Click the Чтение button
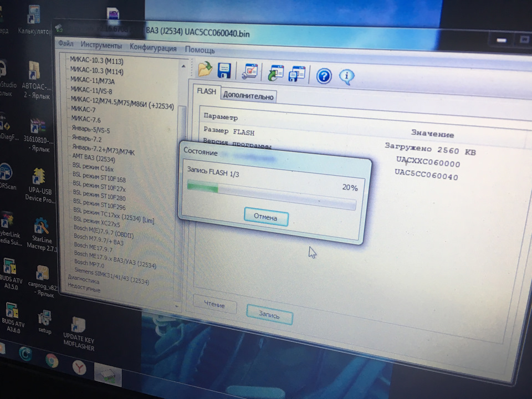 [x=214, y=305]
